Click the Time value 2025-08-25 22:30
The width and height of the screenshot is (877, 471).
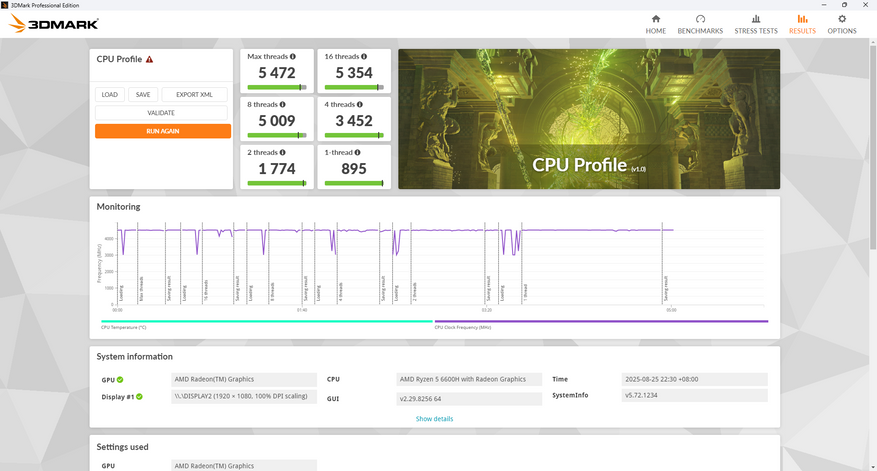694,379
